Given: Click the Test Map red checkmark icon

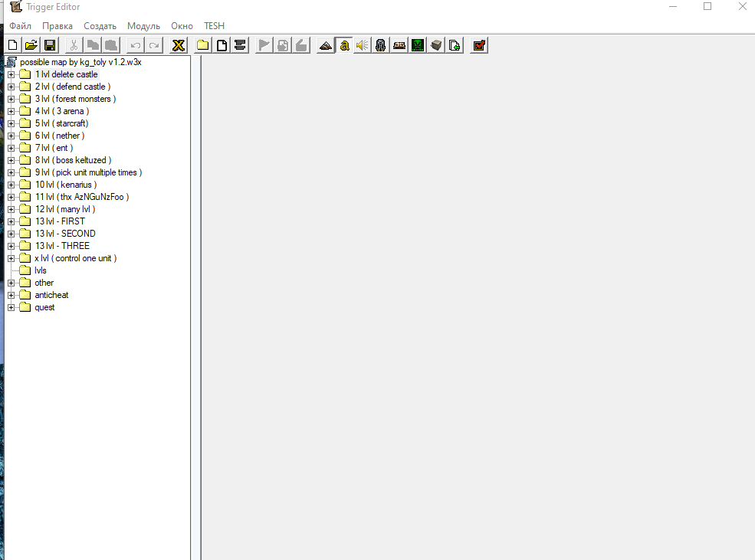Looking at the screenshot, I should pyautogui.click(x=478, y=45).
